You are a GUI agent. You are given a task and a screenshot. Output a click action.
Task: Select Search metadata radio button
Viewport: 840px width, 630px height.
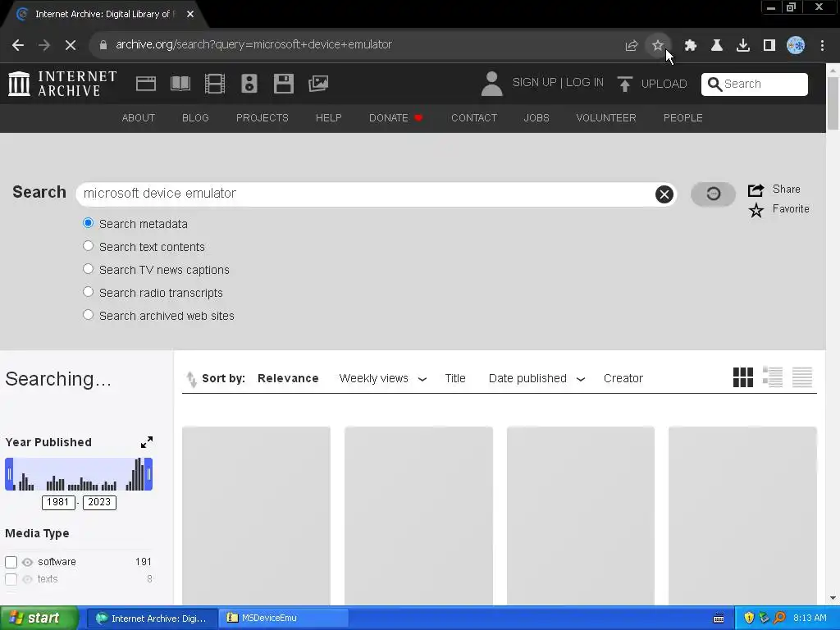(88, 223)
